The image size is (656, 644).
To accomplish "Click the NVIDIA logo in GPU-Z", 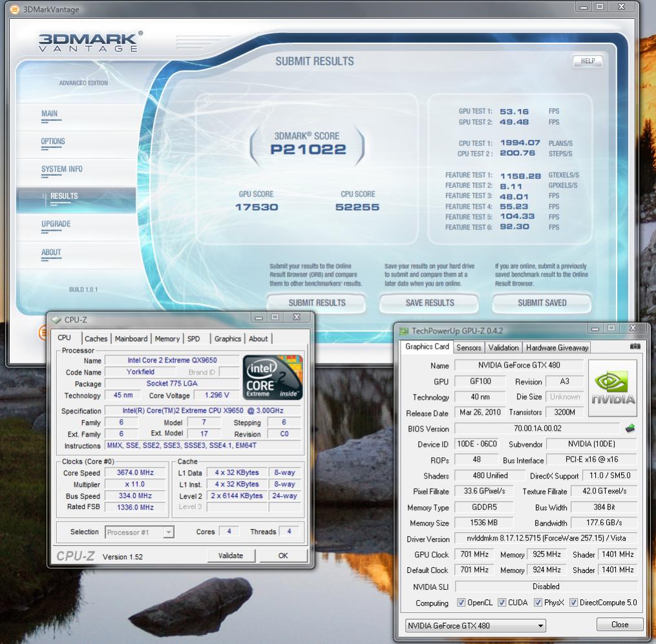I will 613,388.
